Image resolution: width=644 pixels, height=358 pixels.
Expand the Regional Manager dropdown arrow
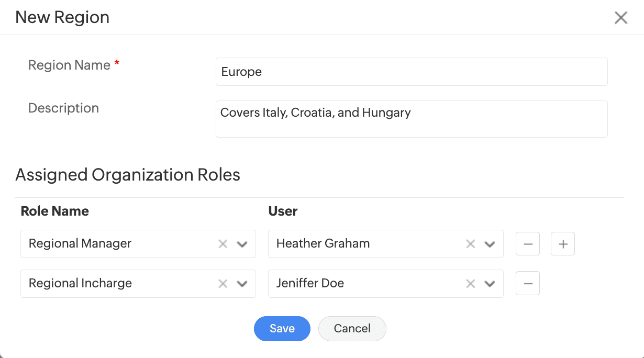coord(242,244)
